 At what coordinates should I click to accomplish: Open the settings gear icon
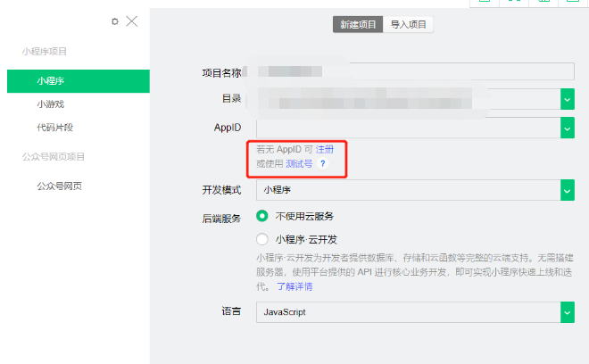click(115, 21)
